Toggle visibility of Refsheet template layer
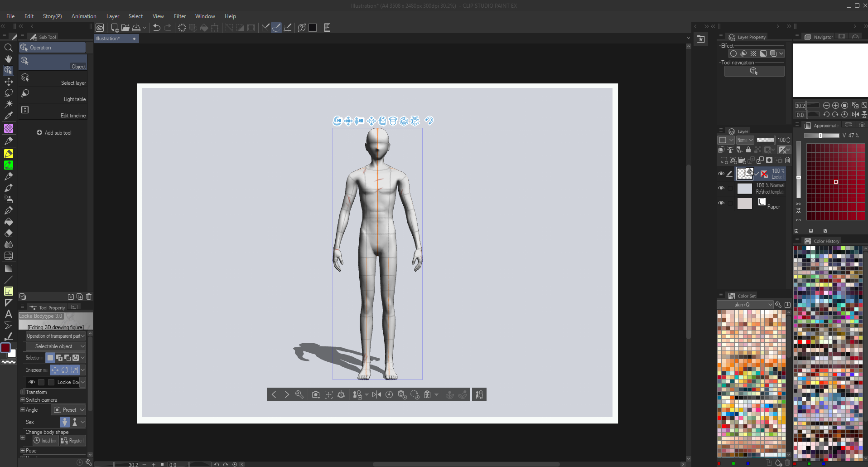Screen dimensions: 868x467 click(x=721, y=188)
